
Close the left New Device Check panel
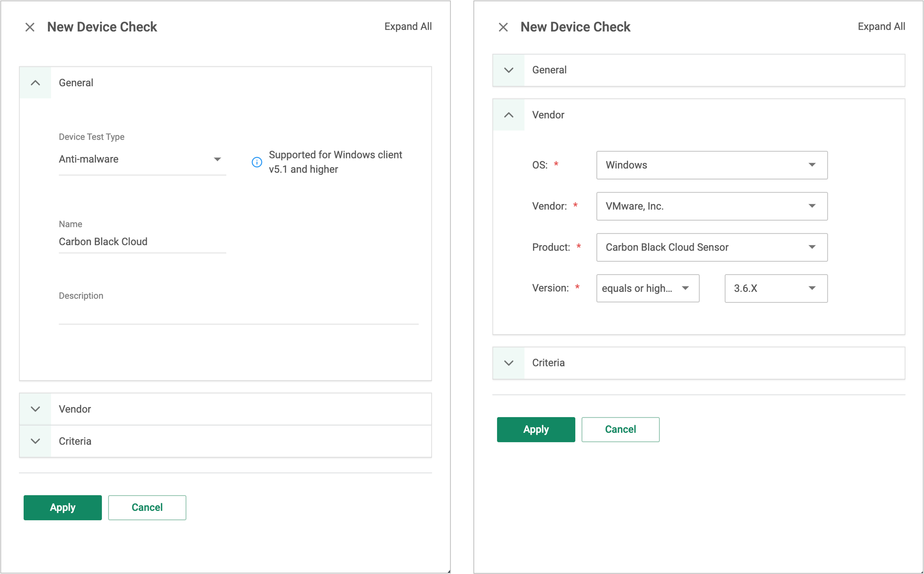coord(30,27)
